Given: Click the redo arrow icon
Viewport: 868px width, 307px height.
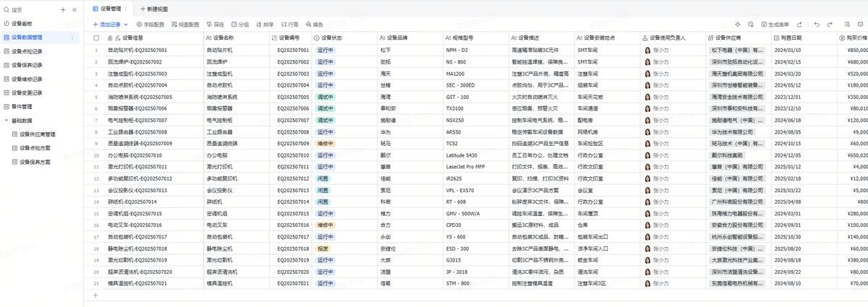Looking at the screenshot, I should click(830, 24).
